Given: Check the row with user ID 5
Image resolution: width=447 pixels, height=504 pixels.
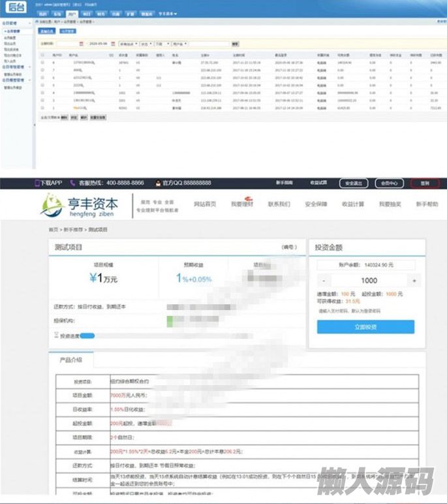Looking at the screenshot, I should tap(42, 85).
